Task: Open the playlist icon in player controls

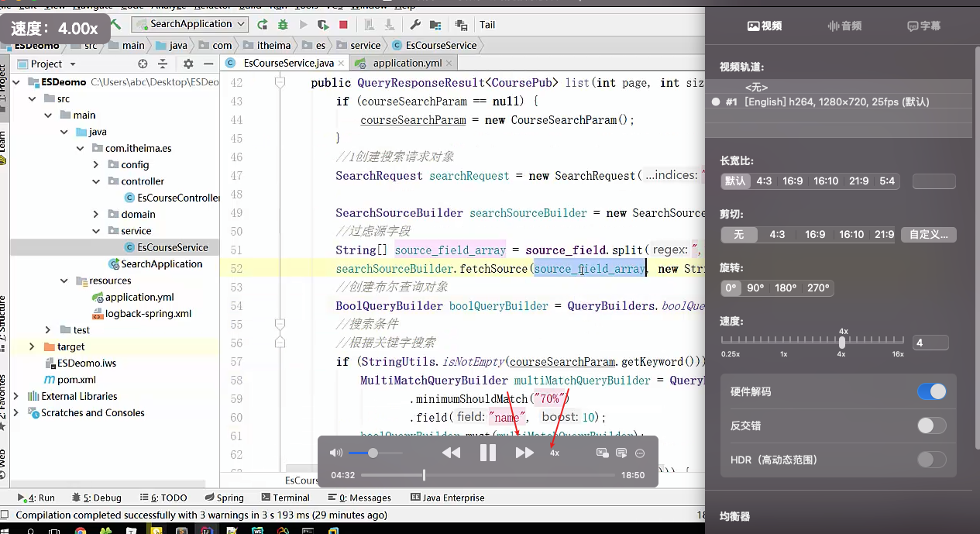Action: pos(621,453)
